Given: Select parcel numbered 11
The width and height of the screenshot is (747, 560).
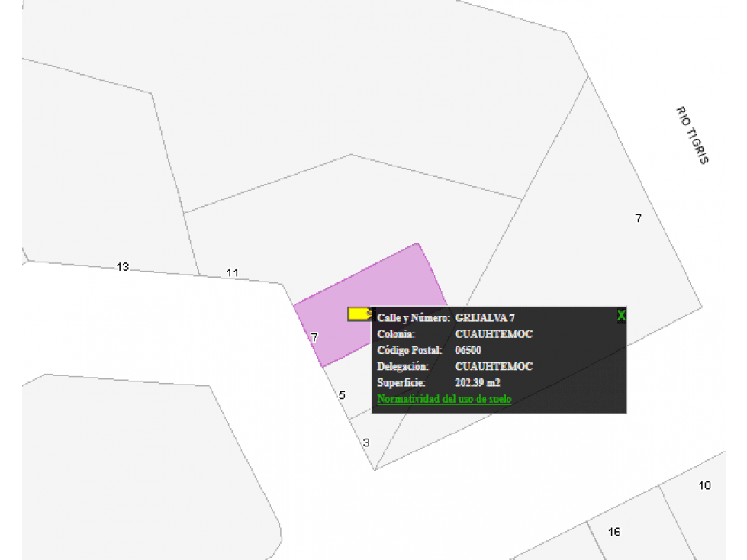Looking at the screenshot, I should [x=233, y=273].
